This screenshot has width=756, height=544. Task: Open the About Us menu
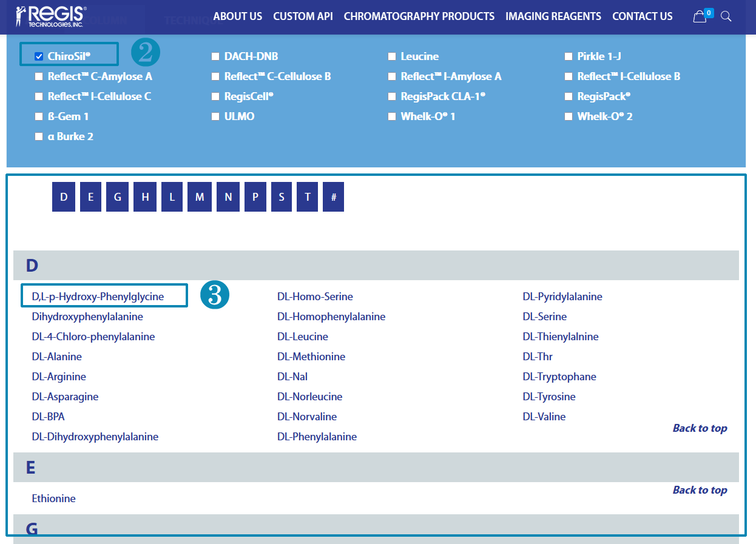point(238,16)
